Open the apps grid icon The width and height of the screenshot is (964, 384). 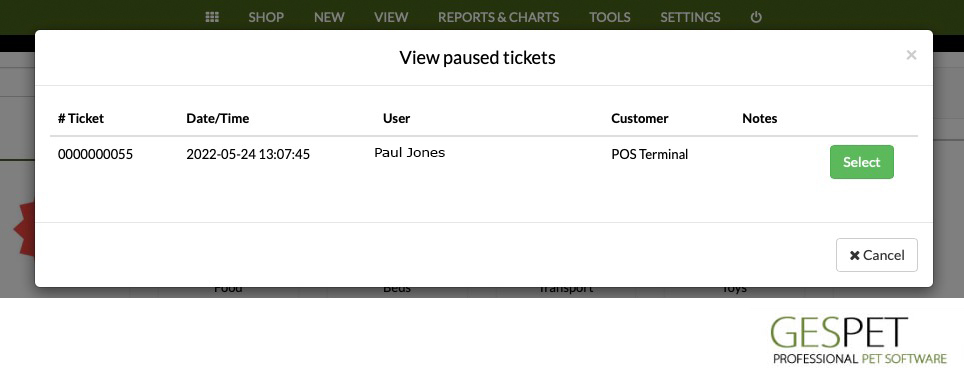[212, 17]
